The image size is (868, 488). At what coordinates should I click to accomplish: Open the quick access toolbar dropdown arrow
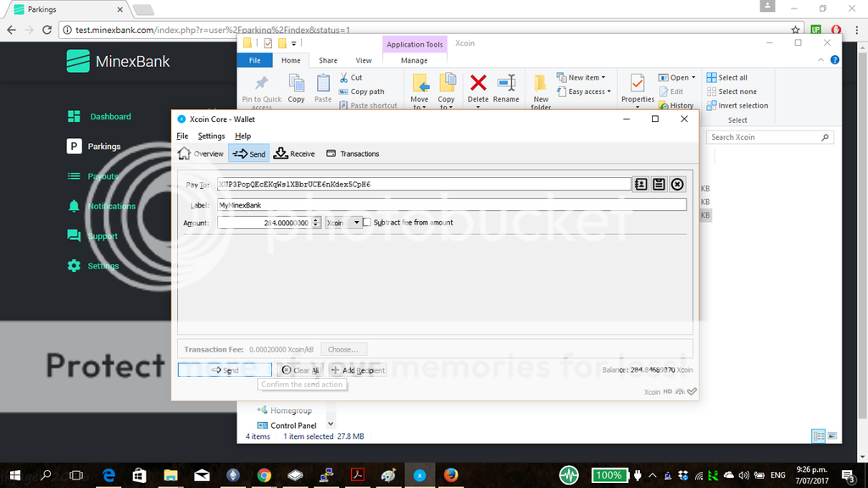click(x=294, y=43)
